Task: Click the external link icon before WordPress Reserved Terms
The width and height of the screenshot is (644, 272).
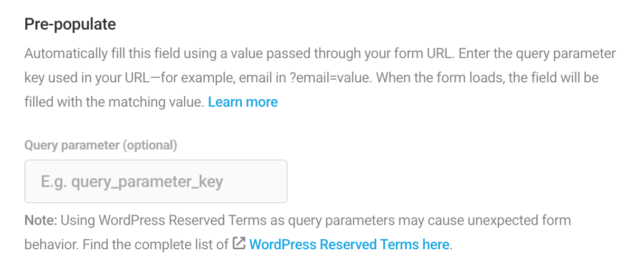Action: [239, 245]
